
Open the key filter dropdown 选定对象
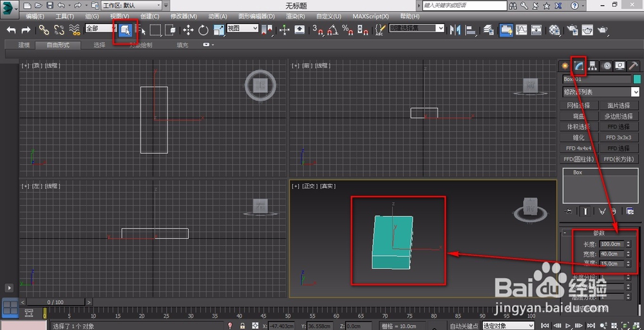point(509,326)
